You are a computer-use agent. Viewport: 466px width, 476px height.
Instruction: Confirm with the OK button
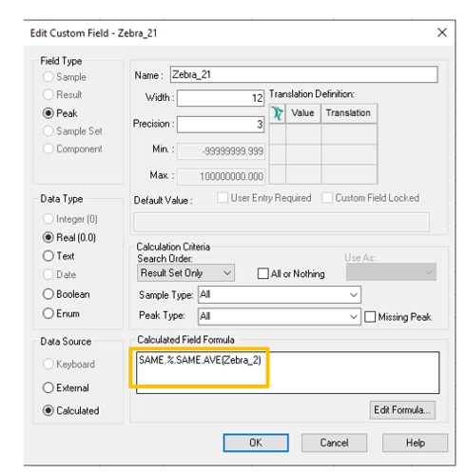click(256, 443)
